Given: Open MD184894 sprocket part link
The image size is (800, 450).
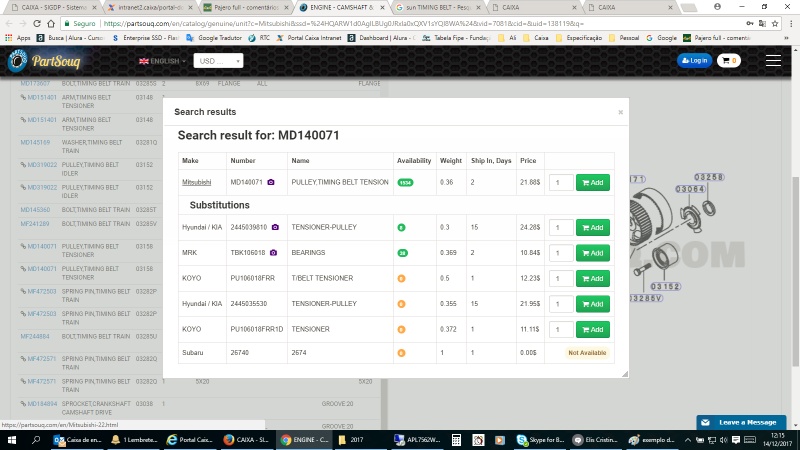Looking at the screenshot, I should click(42, 404).
